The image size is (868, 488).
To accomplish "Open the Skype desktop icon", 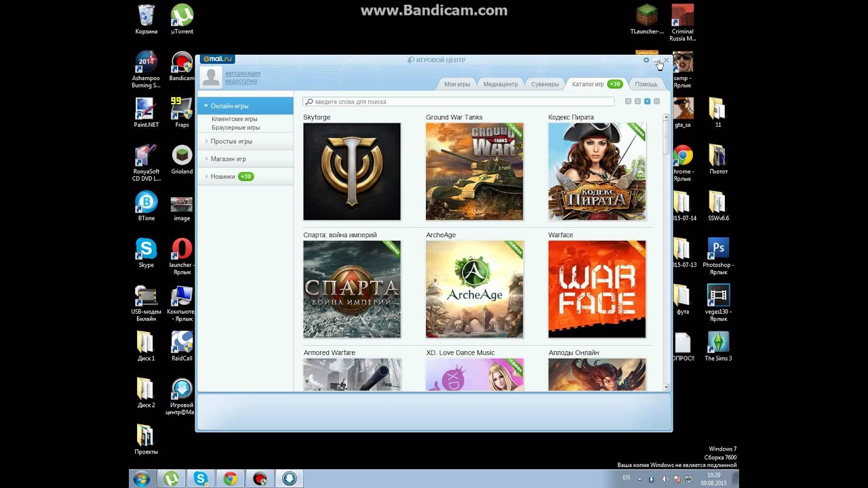I will [146, 253].
